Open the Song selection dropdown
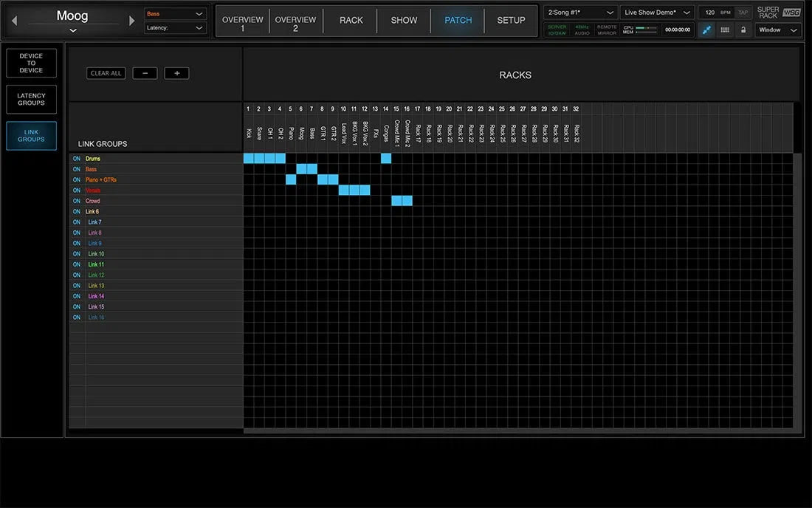Screen dimensions: 812x508 tap(579, 12)
